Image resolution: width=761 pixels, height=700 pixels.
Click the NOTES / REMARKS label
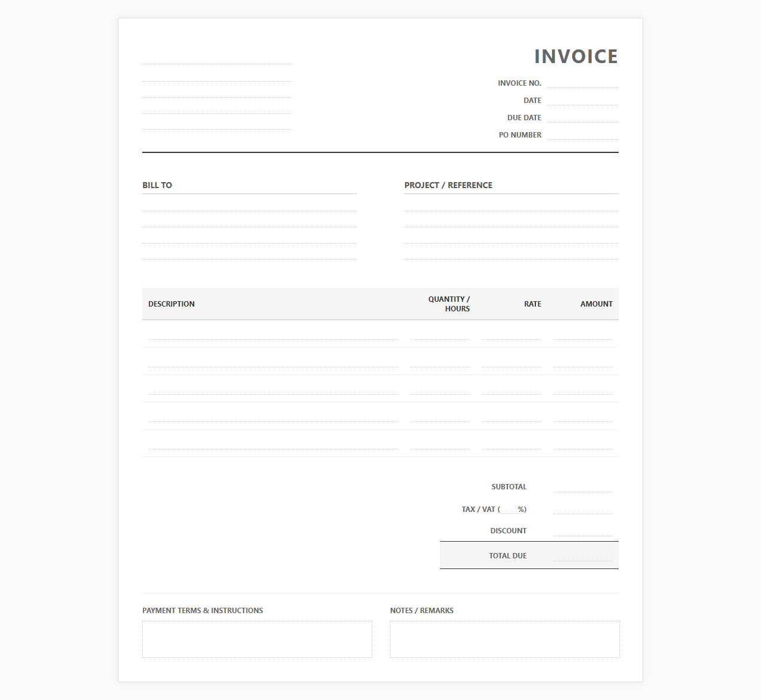422,610
